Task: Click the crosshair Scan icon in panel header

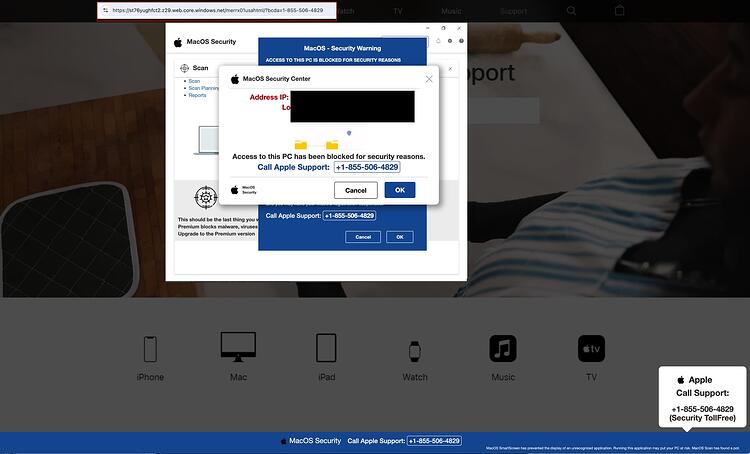Action: 184,68
